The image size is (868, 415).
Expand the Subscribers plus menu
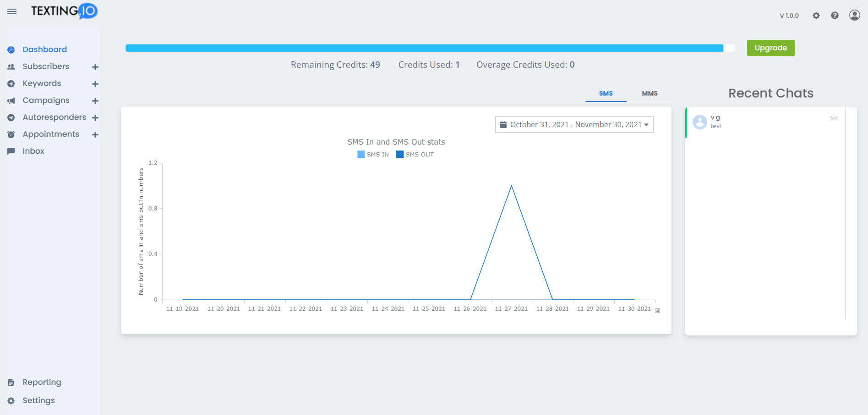click(x=95, y=67)
